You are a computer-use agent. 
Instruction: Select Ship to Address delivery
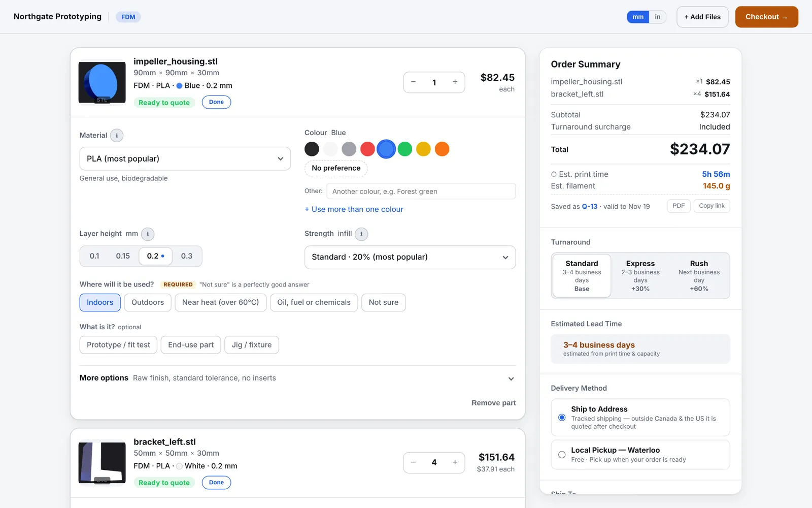pos(640,418)
